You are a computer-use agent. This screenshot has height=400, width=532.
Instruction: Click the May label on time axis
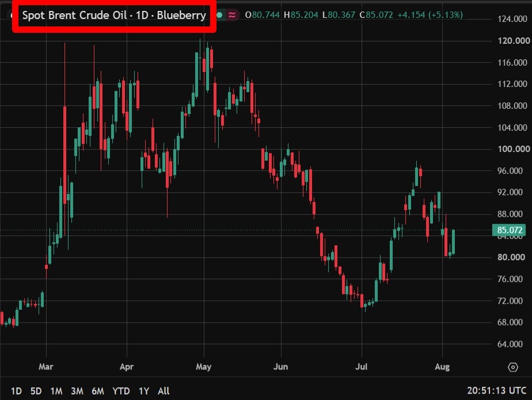coord(204,367)
